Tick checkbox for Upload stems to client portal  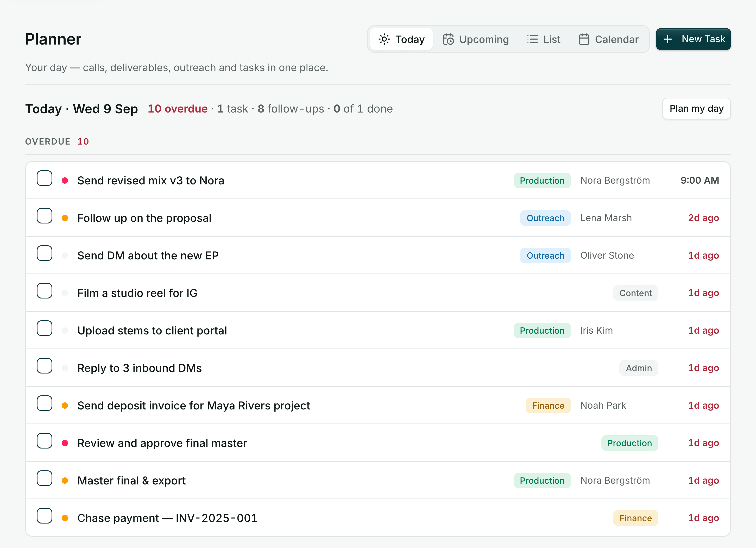45,328
